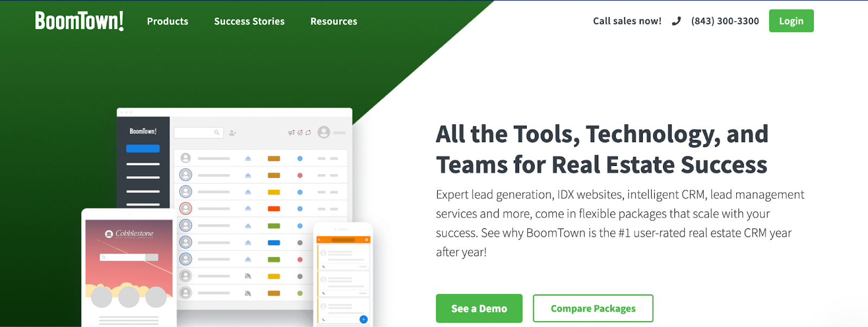This screenshot has height=327, width=868.
Task: Click the BoomTown! logo in the header
Action: coord(79,21)
